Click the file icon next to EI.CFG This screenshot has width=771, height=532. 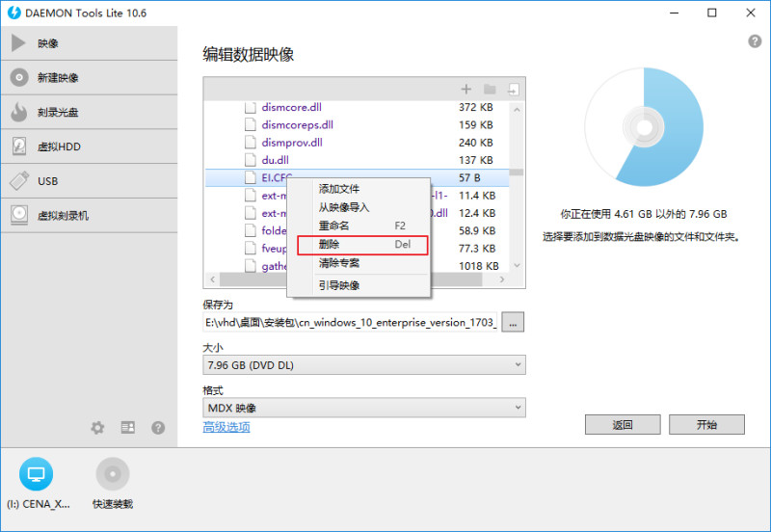tap(251, 177)
